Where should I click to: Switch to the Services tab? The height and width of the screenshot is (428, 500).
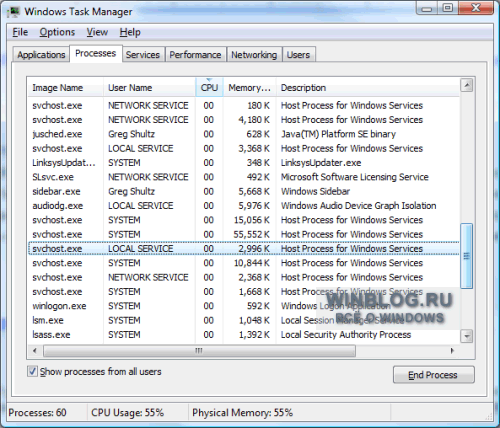click(143, 55)
